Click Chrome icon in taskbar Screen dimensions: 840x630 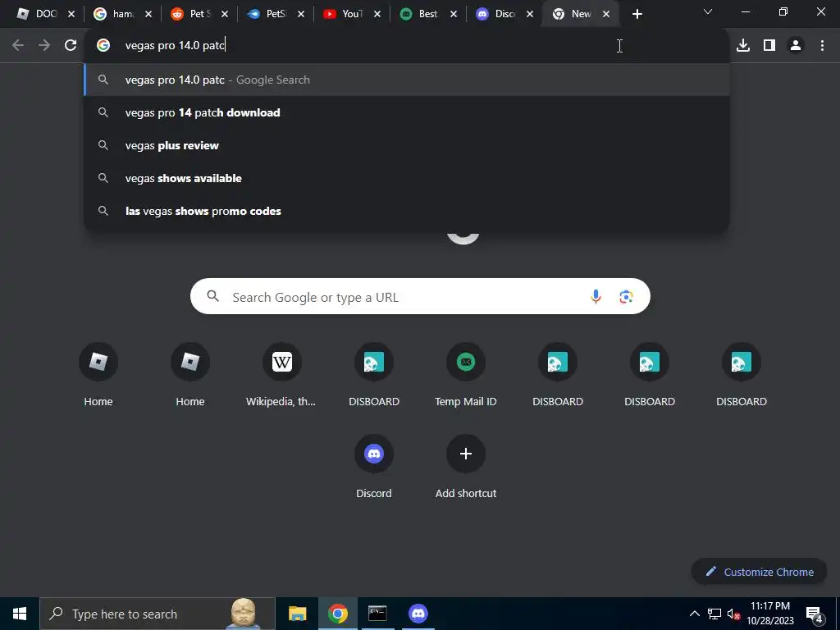[x=337, y=614]
